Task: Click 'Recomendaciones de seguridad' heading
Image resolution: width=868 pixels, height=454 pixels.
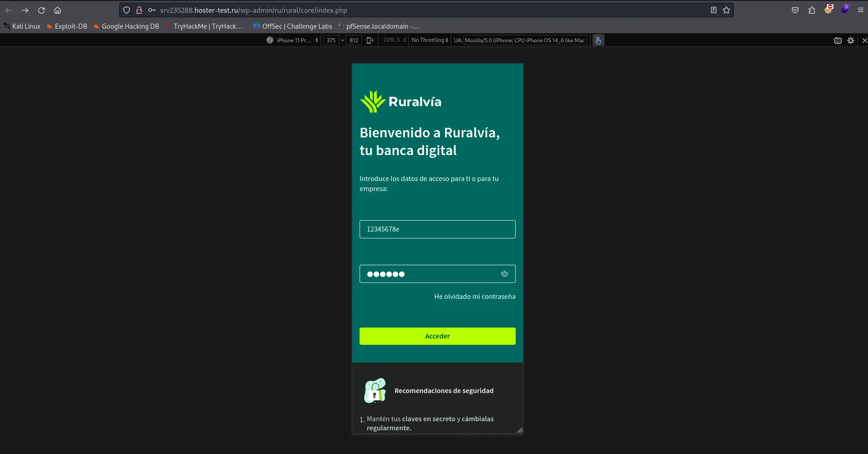Action: click(444, 391)
